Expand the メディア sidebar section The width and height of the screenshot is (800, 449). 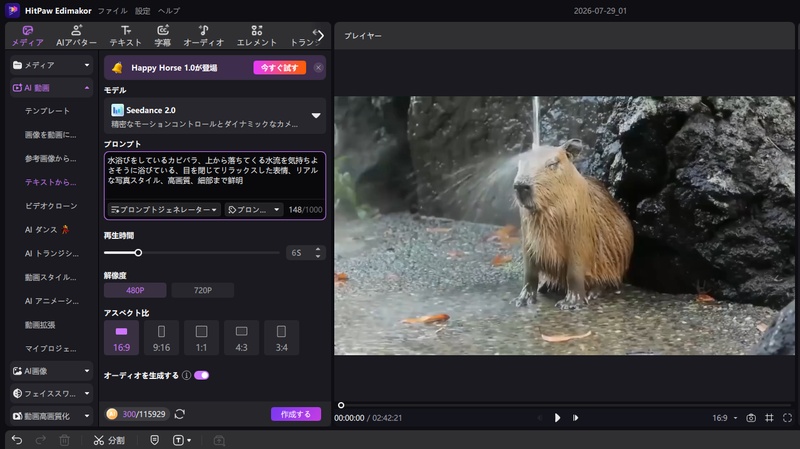click(x=51, y=65)
